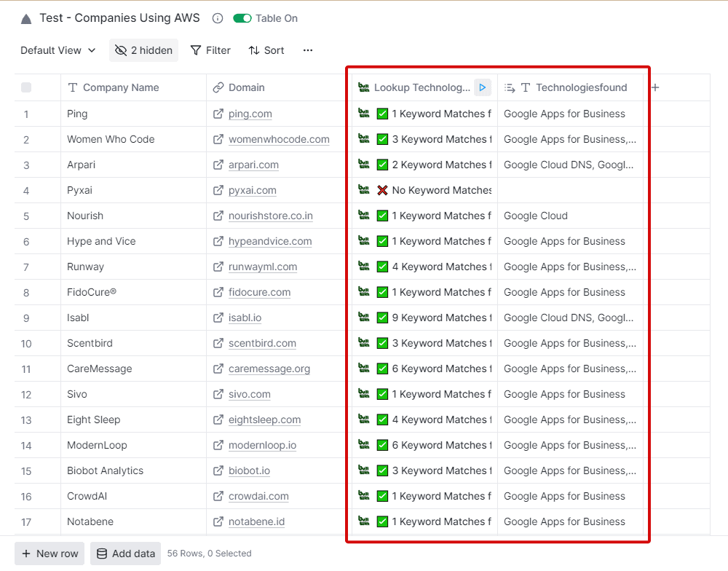The height and width of the screenshot is (571, 728).
Task: Open the runwayml.com domain link
Action: 262,267
